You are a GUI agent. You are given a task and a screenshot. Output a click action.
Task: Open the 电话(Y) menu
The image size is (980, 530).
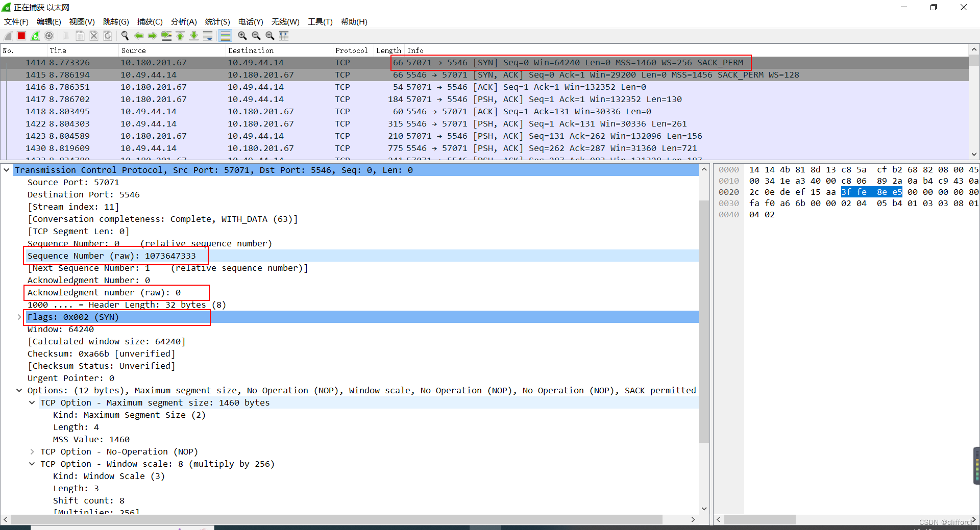click(x=251, y=22)
